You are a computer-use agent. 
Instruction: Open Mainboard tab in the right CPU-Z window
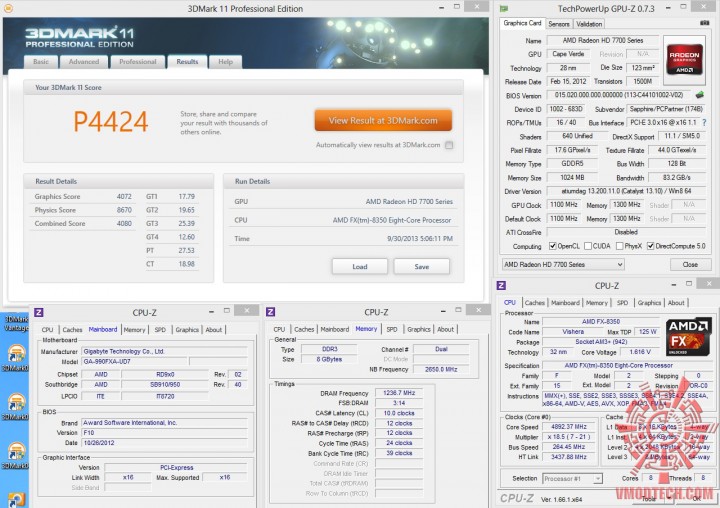[565, 303]
